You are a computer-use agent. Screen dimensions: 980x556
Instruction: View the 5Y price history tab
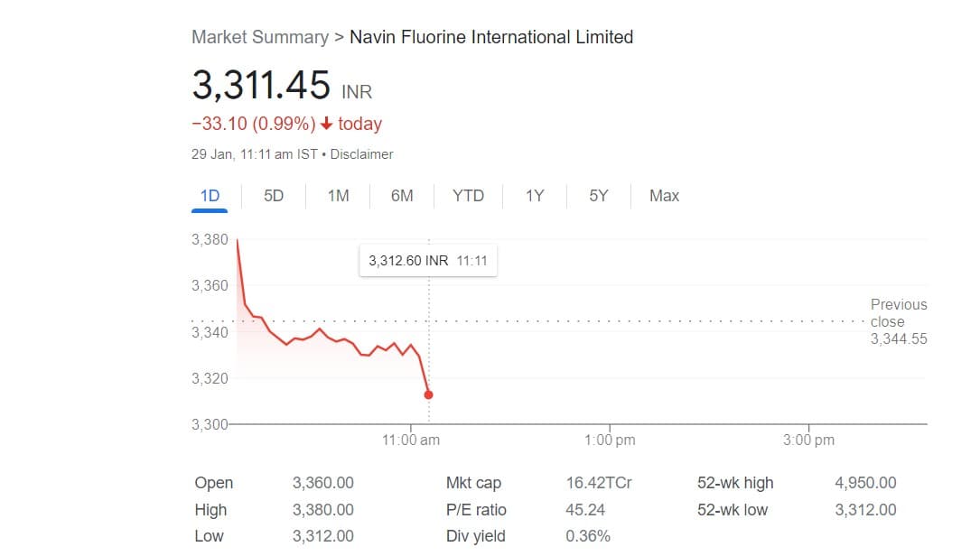599,196
